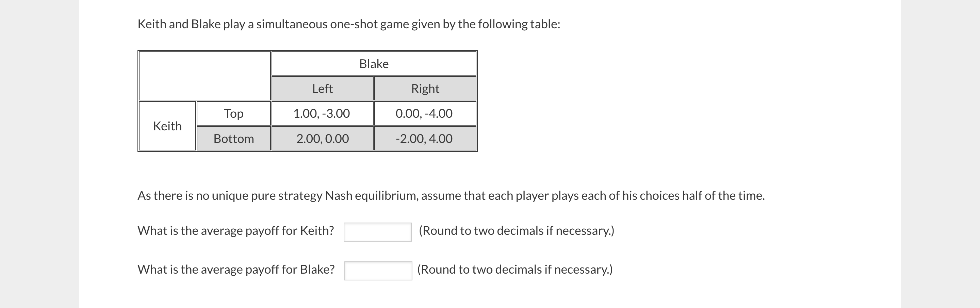Select the Top row label
Viewport: 980px width, 308px height.
pos(233,113)
